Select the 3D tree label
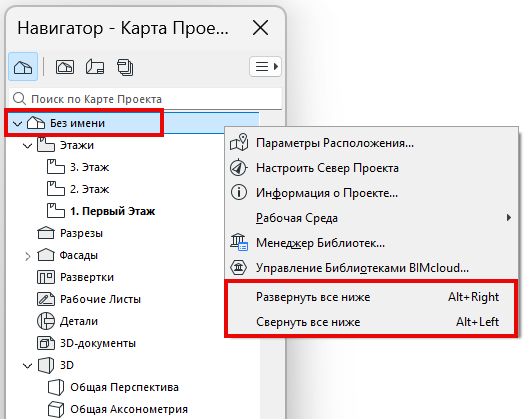Image resolution: width=524 pixels, height=419 pixels. point(67,365)
